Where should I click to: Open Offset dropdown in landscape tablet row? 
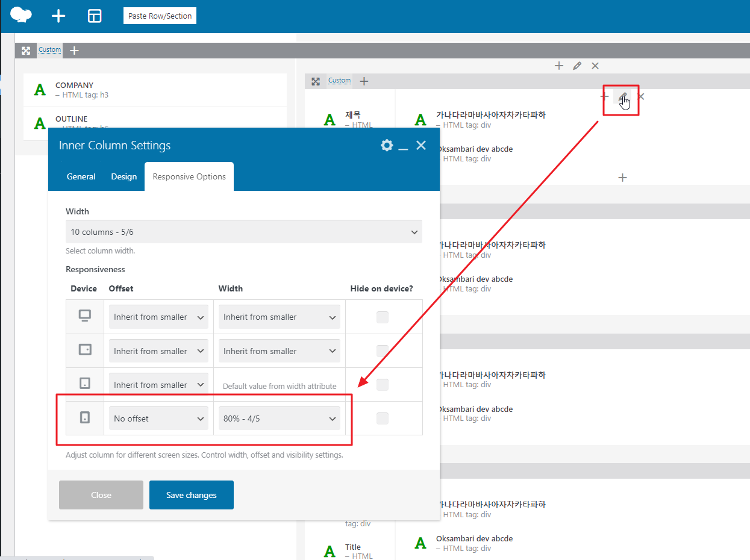[158, 351]
